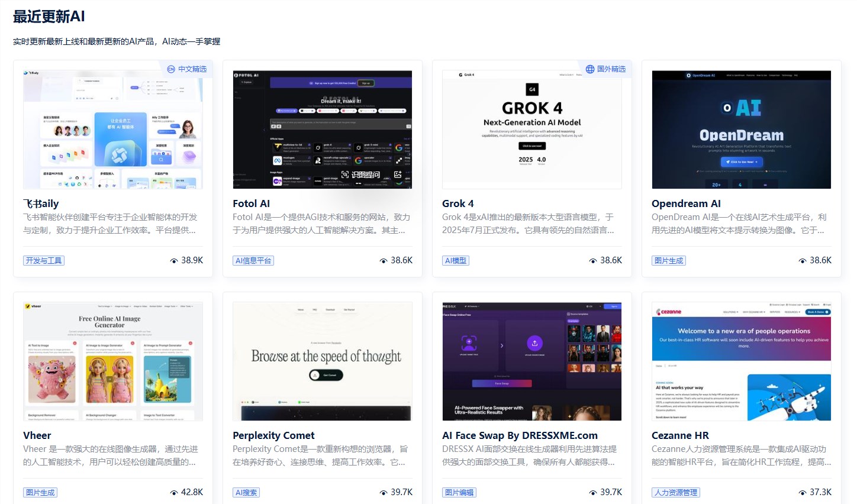
Task: Click the 38.9K view count on 飞书aily
Action: (192, 260)
